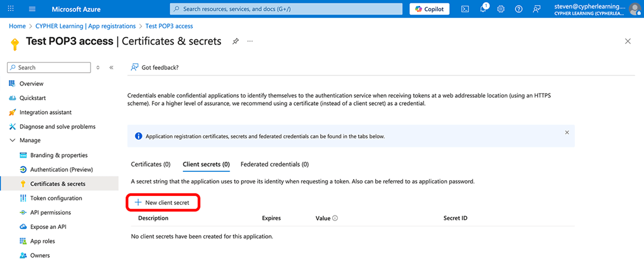This screenshot has width=644, height=263.
Task: Click the Expose an API cloud icon
Action: pos(23,227)
